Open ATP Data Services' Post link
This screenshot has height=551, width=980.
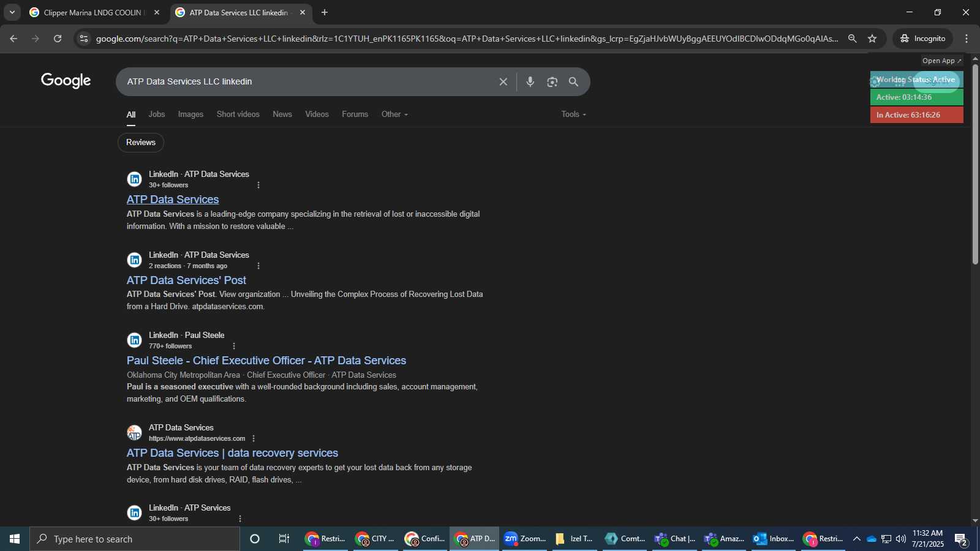(x=186, y=280)
